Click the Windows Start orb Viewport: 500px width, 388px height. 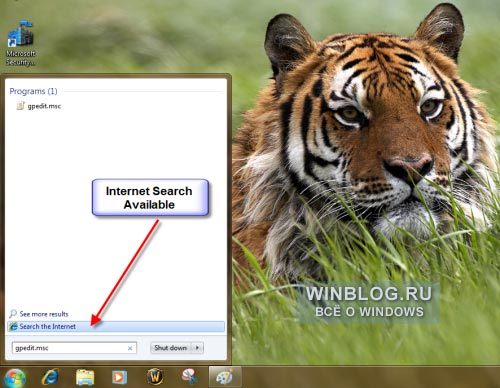click(x=15, y=378)
